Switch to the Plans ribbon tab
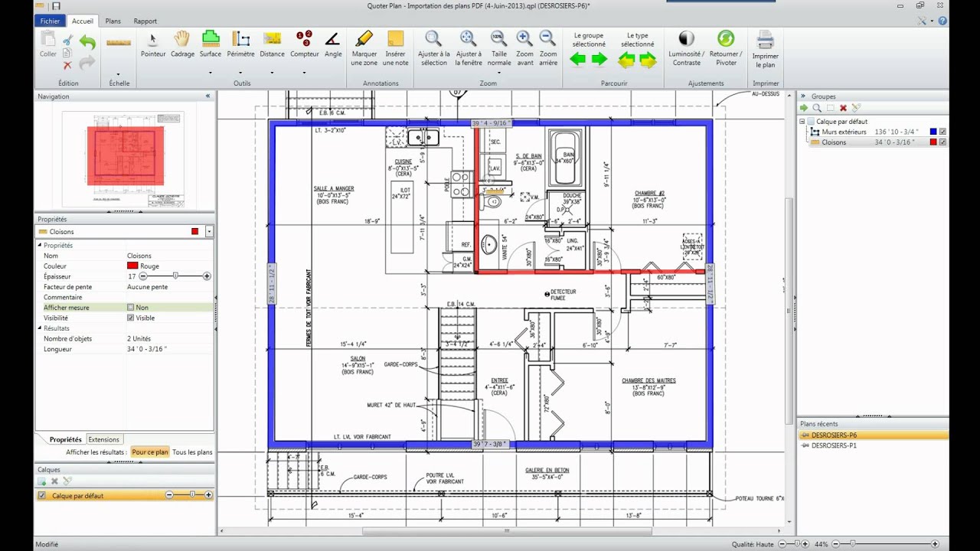980x551 pixels. point(113,21)
